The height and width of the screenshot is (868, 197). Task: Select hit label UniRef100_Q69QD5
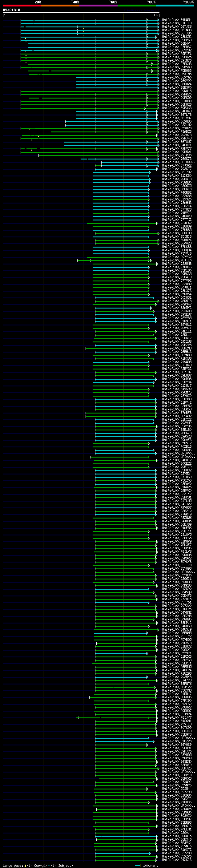177,121
